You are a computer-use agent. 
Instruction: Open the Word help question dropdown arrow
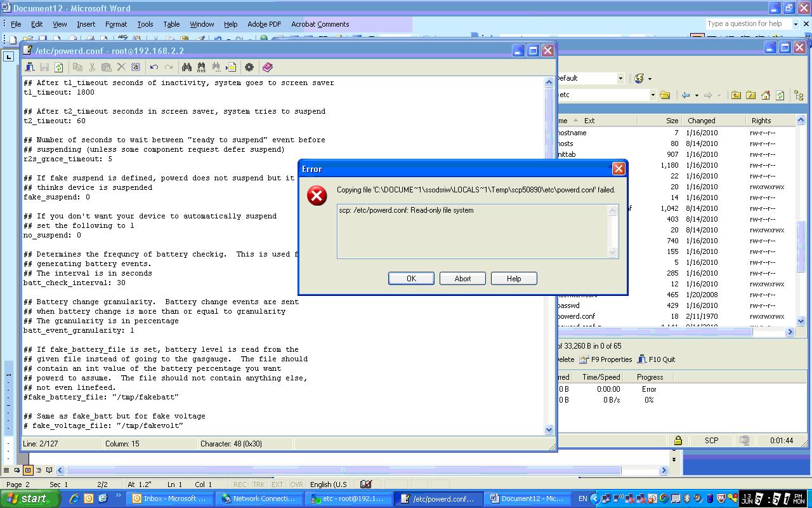[795, 24]
